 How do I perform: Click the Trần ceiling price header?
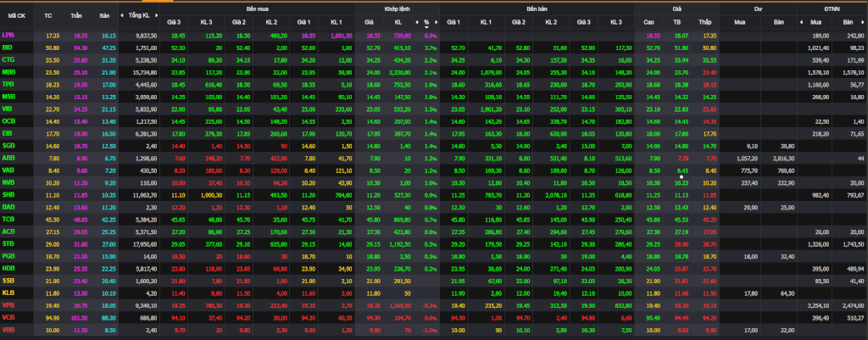click(x=76, y=16)
